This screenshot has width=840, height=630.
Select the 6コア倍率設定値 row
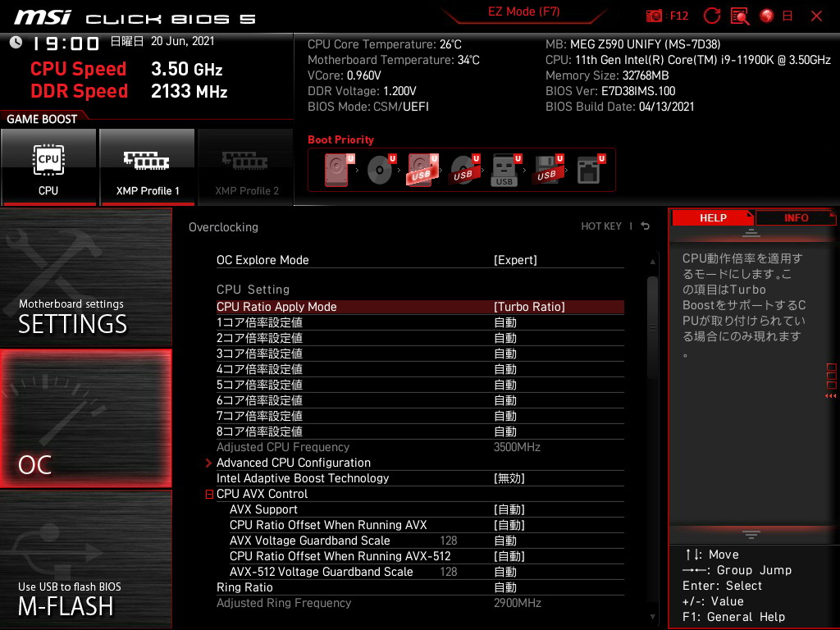point(420,399)
